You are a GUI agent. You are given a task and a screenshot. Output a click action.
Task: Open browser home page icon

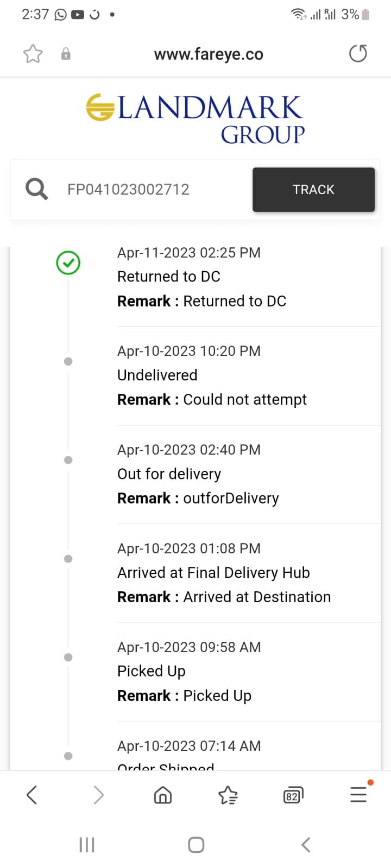tap(163, 795)
